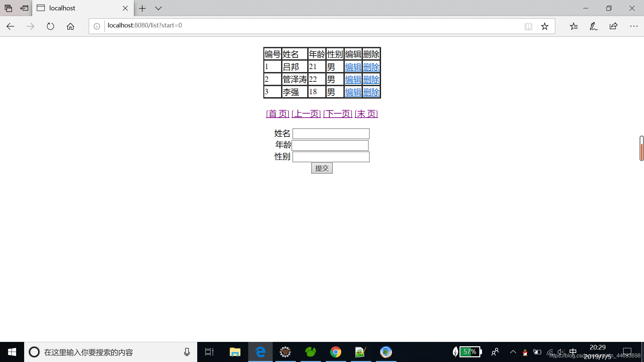Open the favorites hub icon

pos(574,26)
